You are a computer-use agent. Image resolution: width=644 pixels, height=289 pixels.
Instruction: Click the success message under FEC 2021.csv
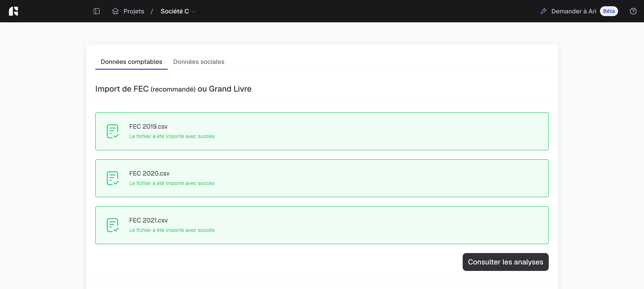pos(172,230)
